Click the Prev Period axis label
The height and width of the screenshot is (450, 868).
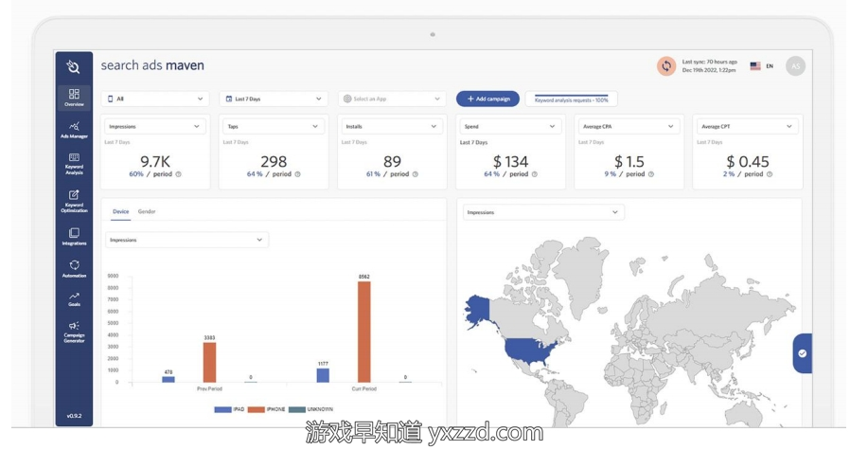209,389
